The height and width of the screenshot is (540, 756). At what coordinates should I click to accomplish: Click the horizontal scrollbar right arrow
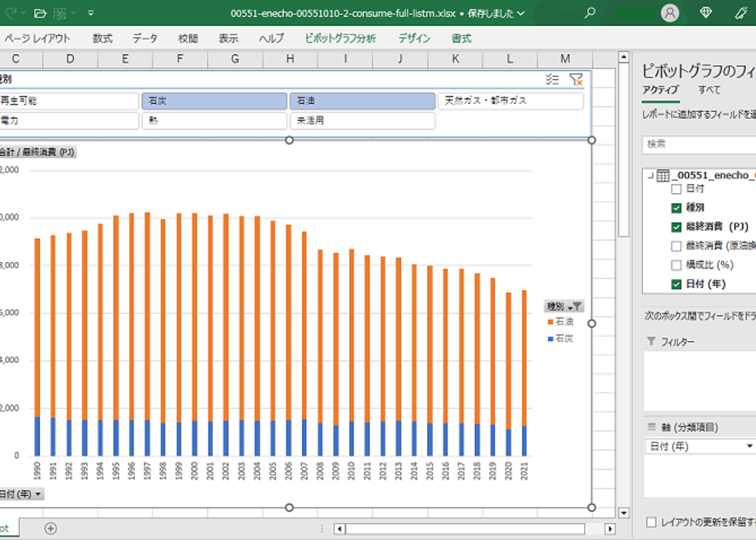610,529
